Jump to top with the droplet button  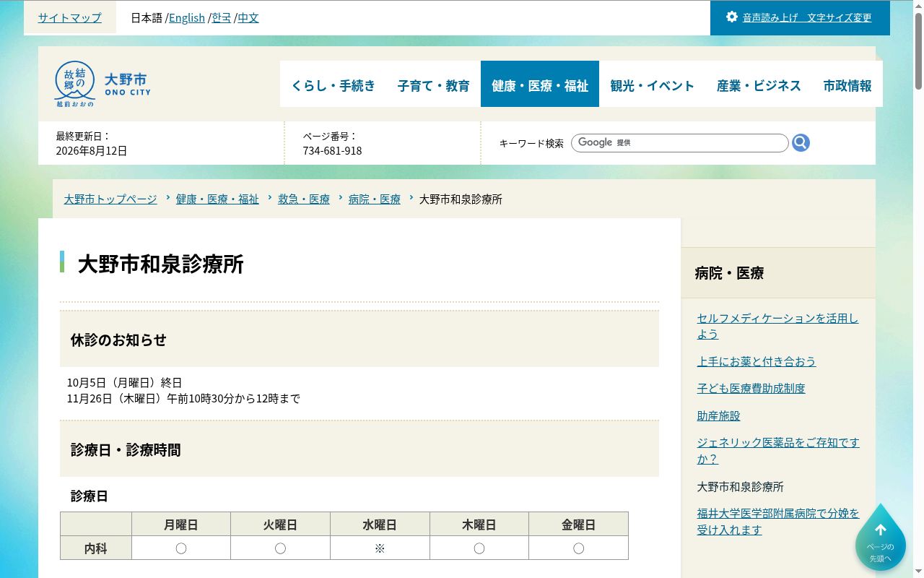(880, 538)
